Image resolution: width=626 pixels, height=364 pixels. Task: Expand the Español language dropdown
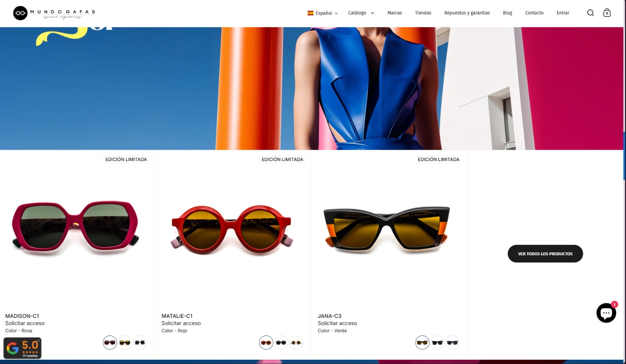click(x=323, y=13)
